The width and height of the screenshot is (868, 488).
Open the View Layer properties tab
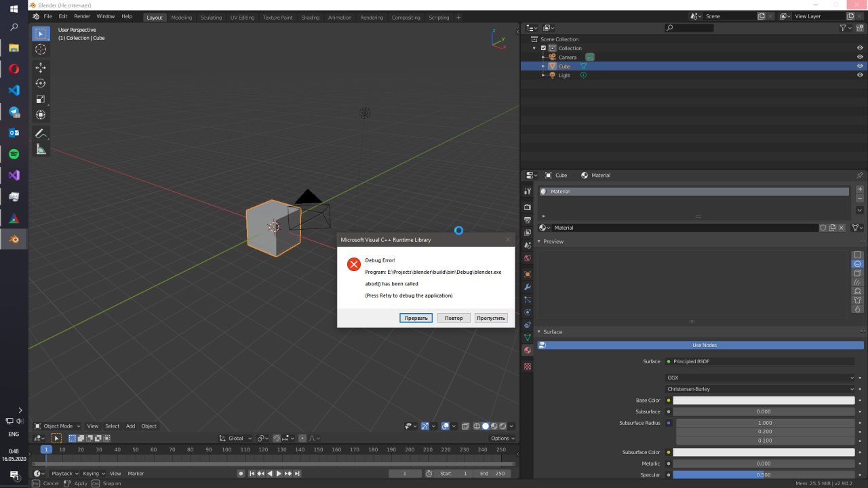pos(528,232)
